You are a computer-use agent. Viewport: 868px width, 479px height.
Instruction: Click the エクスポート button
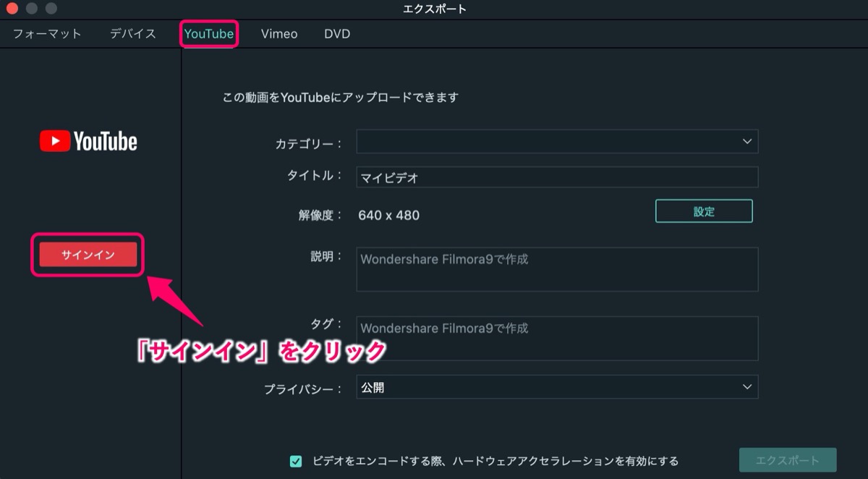pyautogui.click(x=788, y=460)
